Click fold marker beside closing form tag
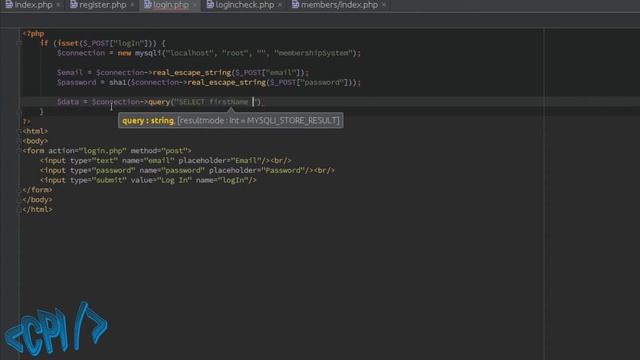The height and width of the screenshot is (360, 640). [19, 190]
